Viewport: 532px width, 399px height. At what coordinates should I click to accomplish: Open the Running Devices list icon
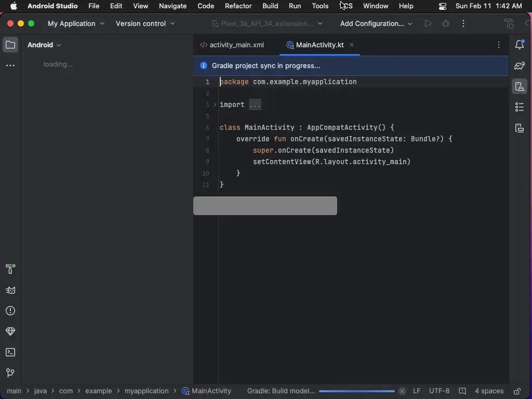(520, 107)
